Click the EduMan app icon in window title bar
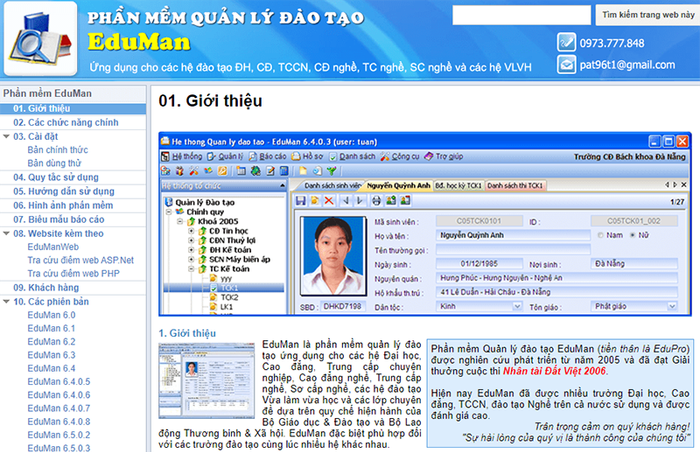 [x=166, y=142]
